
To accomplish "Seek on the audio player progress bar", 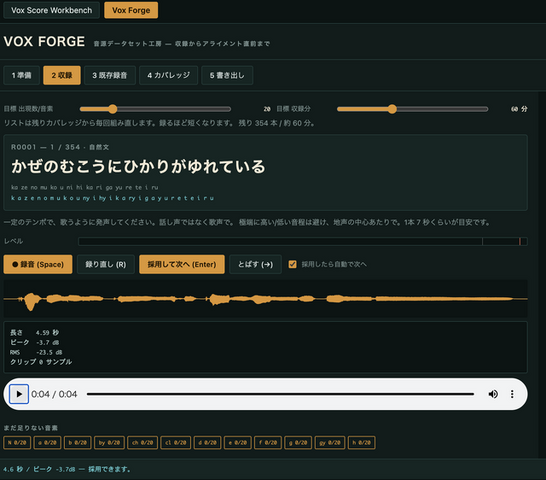I will pyautogui.click(x=280, y=394).
